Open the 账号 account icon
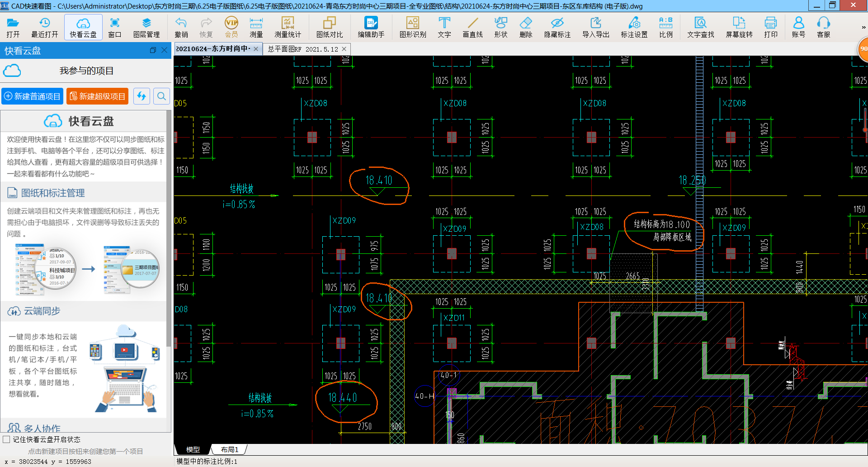 tap(798, 27)
